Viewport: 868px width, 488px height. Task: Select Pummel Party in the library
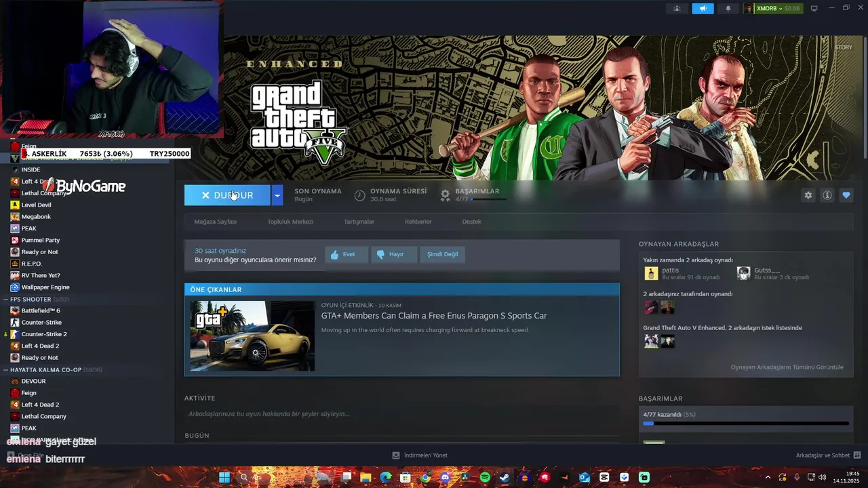click(41, 240)
